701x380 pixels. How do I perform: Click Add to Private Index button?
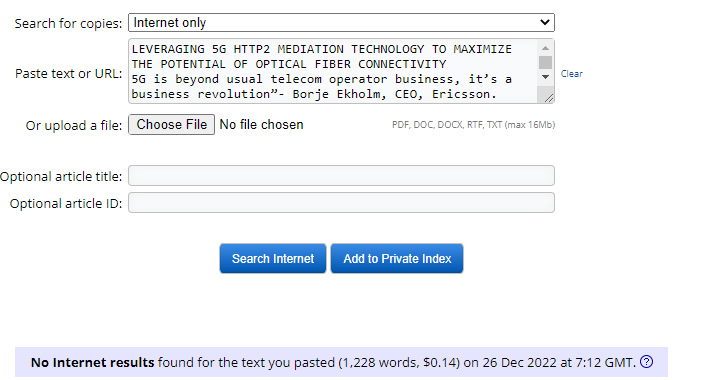[397, 258]
